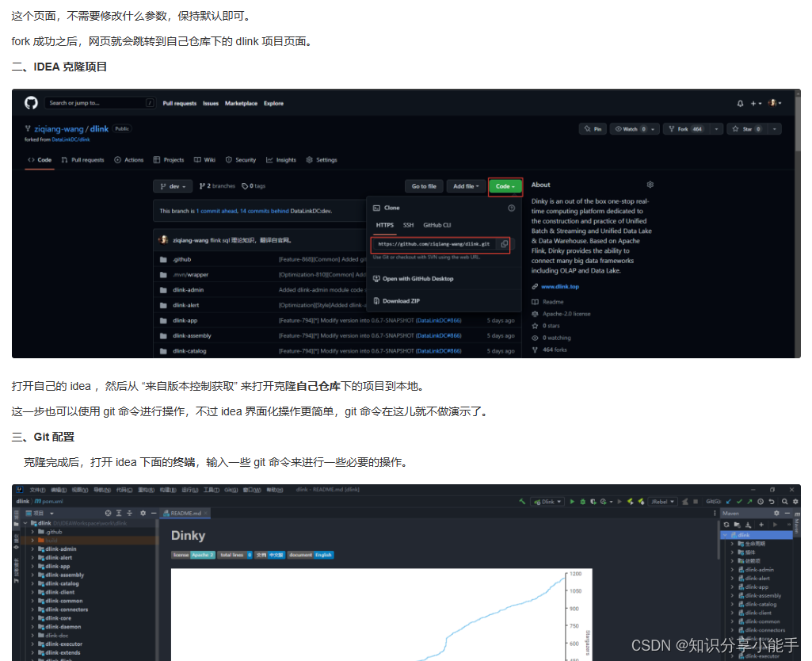This screenshot has height=661, width=812.
Task: Click the Star button
Action: tap(746, 129)
